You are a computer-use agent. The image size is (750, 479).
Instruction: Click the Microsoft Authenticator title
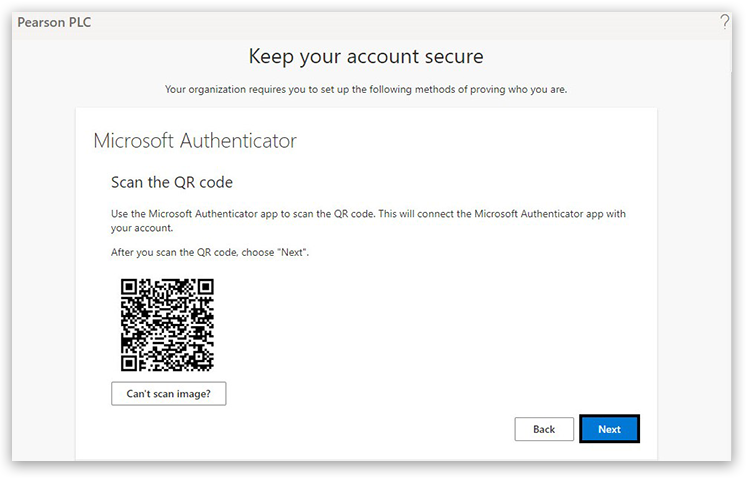pyautogui.click(x=195, y=141)
